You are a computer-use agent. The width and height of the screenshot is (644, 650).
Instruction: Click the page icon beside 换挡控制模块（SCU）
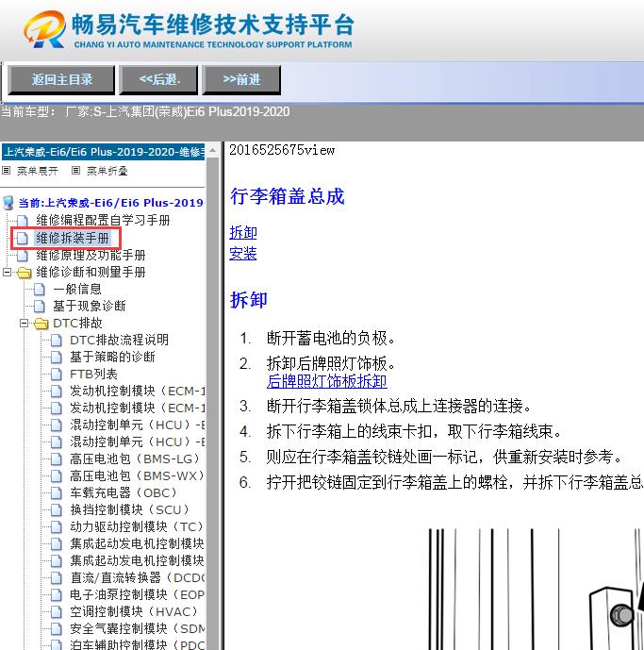click(x=57, y=509)
